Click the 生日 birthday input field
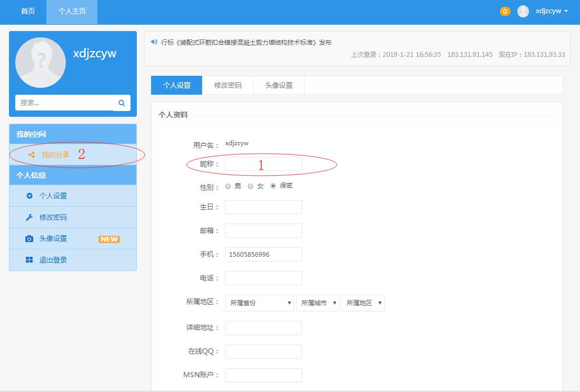 click(x=263, y=207)
